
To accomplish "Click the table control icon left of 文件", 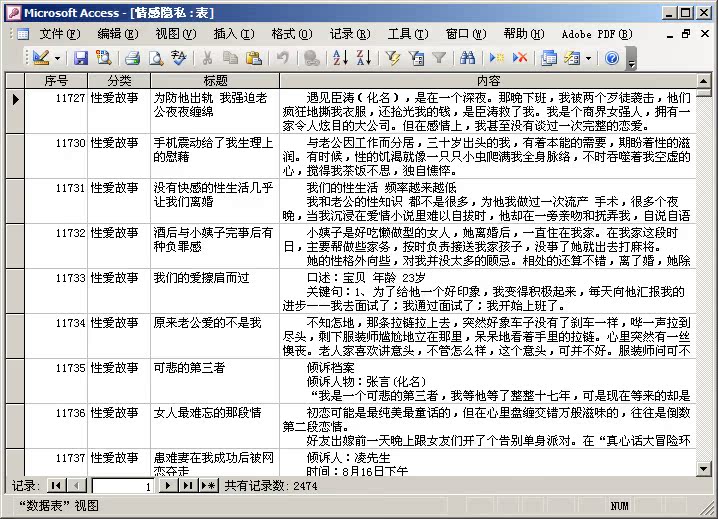I will (x=23, y=34).
